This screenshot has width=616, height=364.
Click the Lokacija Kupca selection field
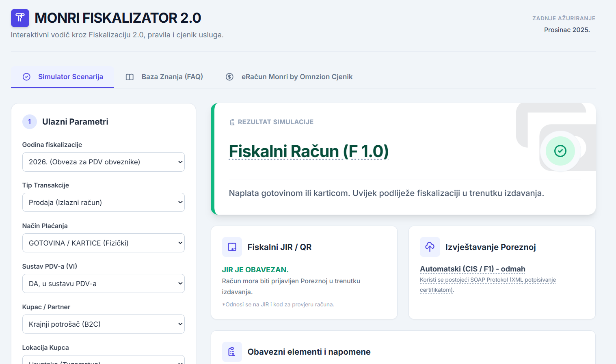click(x=103, y=361)
